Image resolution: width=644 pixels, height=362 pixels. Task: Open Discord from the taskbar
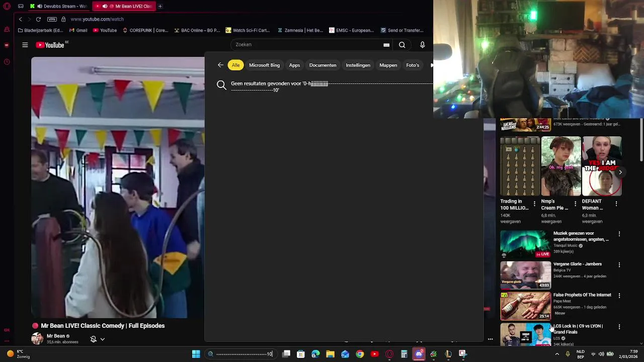[419, 354]
